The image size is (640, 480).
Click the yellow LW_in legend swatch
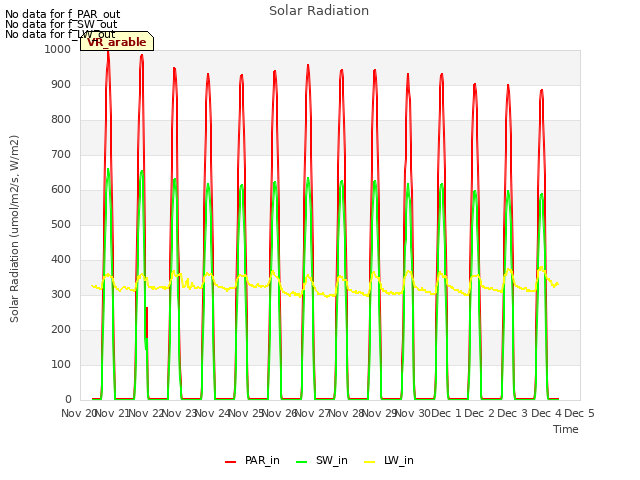click(369, 462)
